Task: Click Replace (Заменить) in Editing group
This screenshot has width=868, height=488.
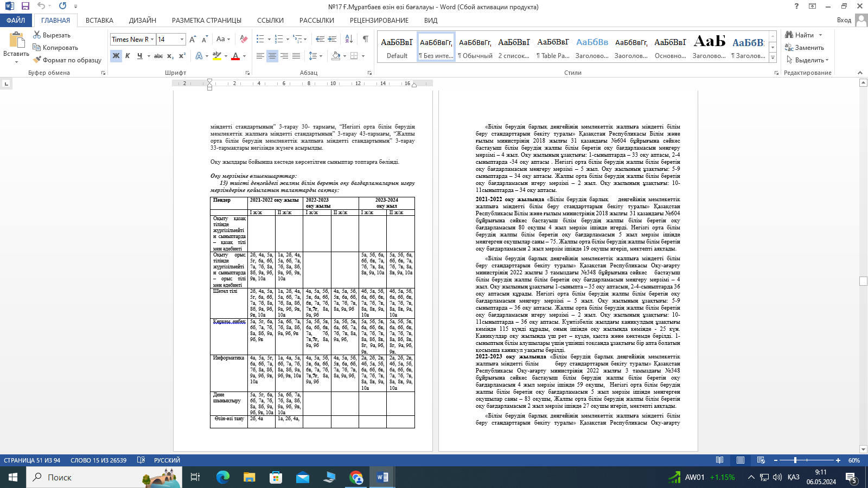Action: tap(805, 48)
